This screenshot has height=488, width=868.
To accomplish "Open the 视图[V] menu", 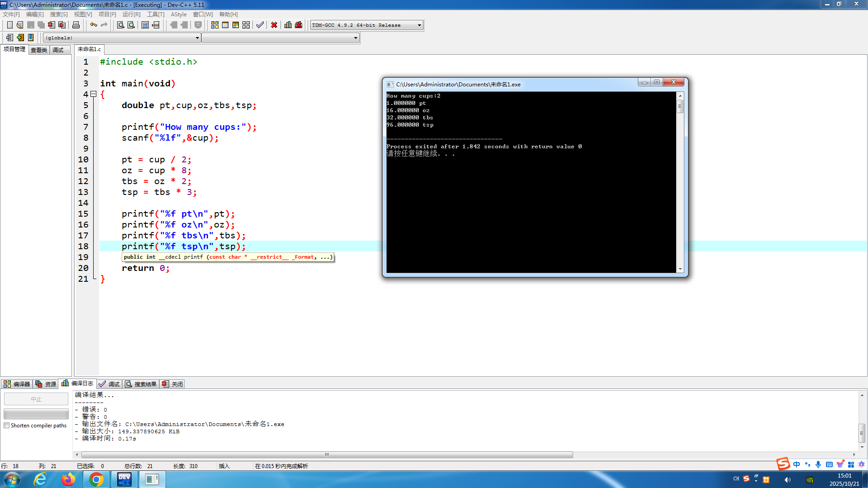I will tap(83, 14).
